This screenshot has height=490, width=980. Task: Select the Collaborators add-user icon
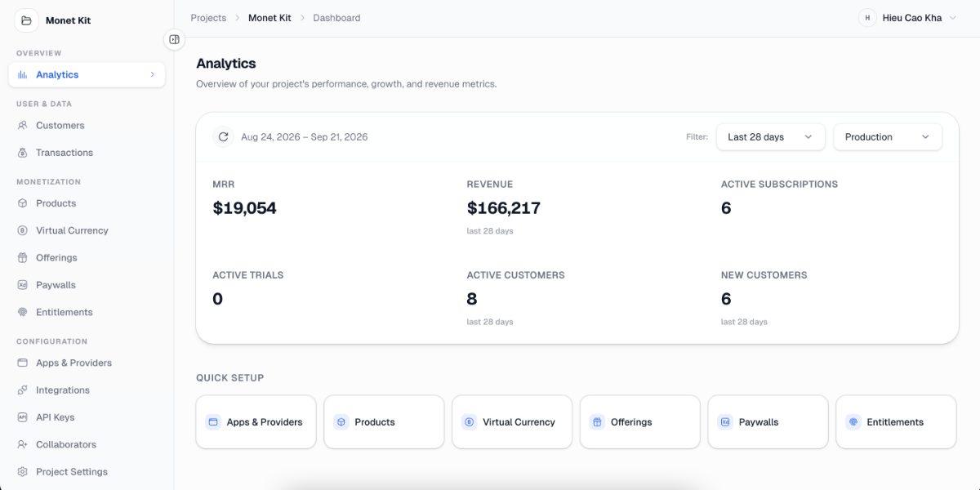(23, 444)
